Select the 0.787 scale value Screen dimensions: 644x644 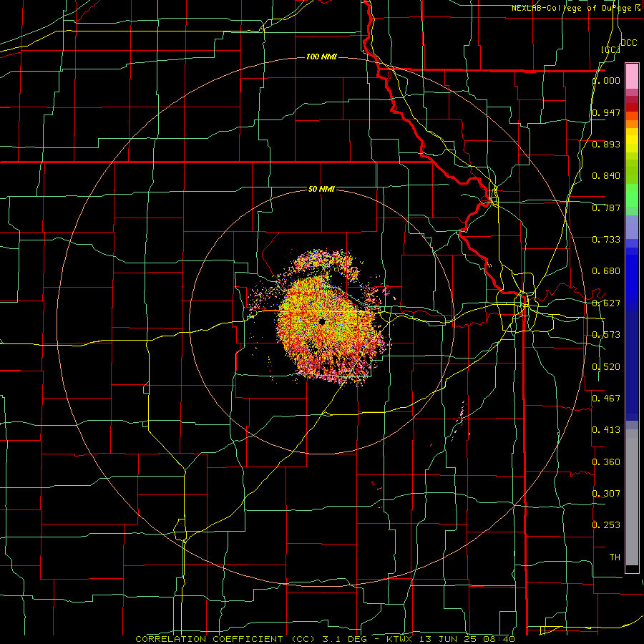tap(606, 208)
